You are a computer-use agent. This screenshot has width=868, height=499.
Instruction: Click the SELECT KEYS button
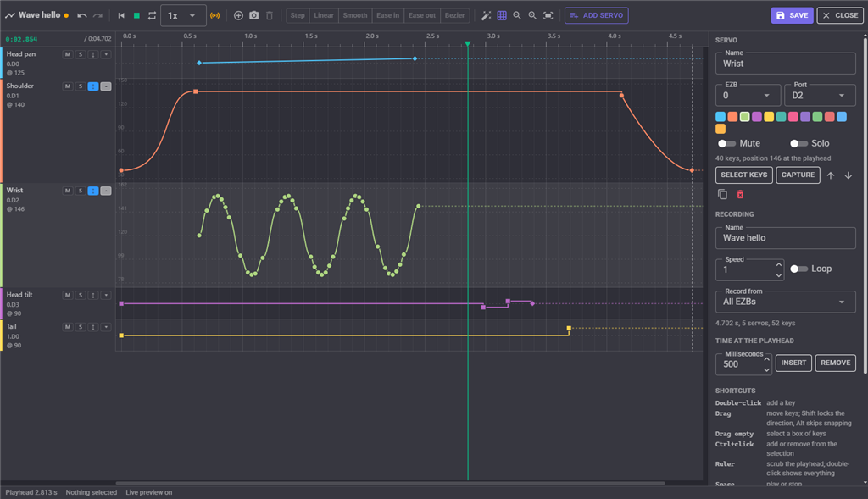744,175
